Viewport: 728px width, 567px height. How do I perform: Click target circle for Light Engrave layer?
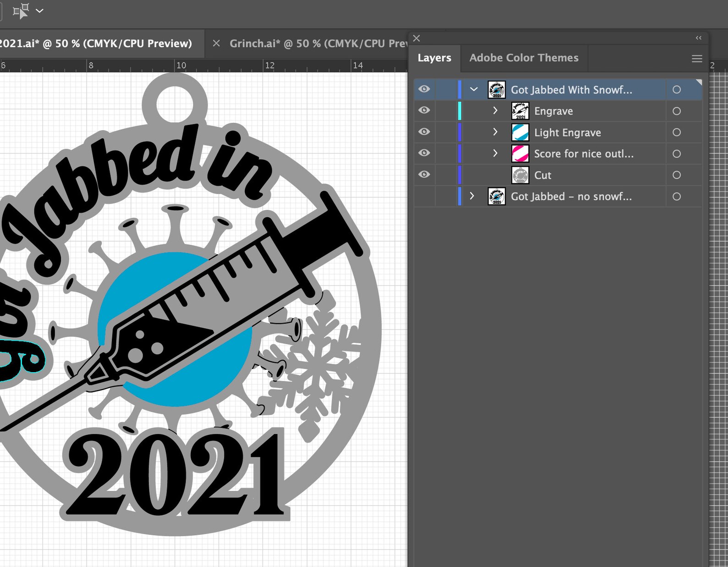click(x=677, y=132)
